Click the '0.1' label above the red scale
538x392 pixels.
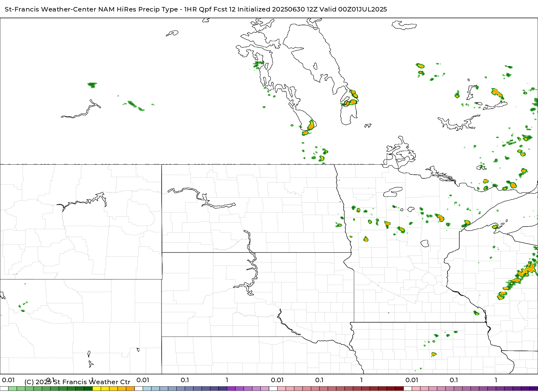tap(319, 380)
